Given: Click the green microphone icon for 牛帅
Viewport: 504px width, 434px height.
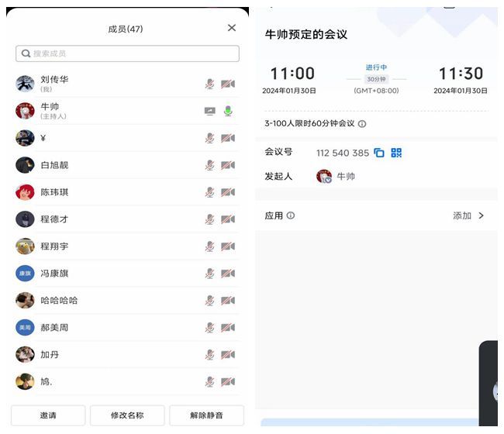Looking at the screenshot, I should point(228,111).
